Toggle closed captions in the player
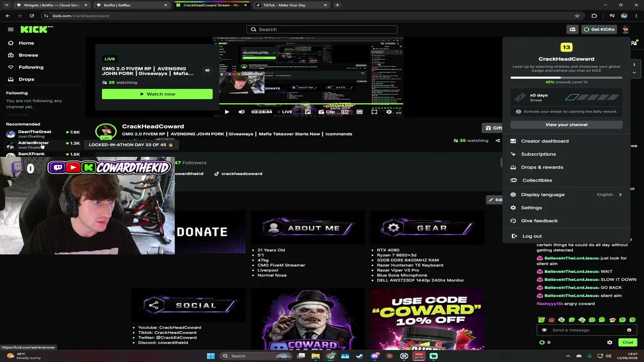Image resolution: width=644 pixels, height=362 pixels. click(x=345, y=112)
